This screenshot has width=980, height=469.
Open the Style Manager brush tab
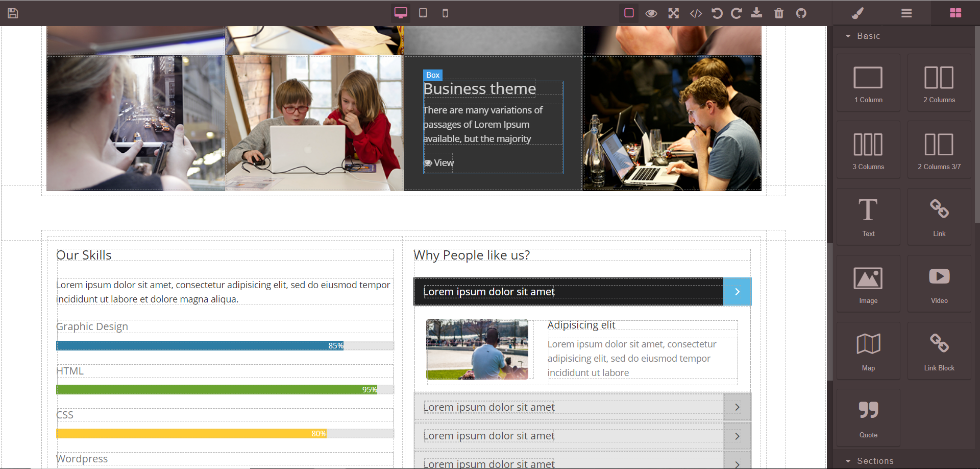(x=857, y=13)
